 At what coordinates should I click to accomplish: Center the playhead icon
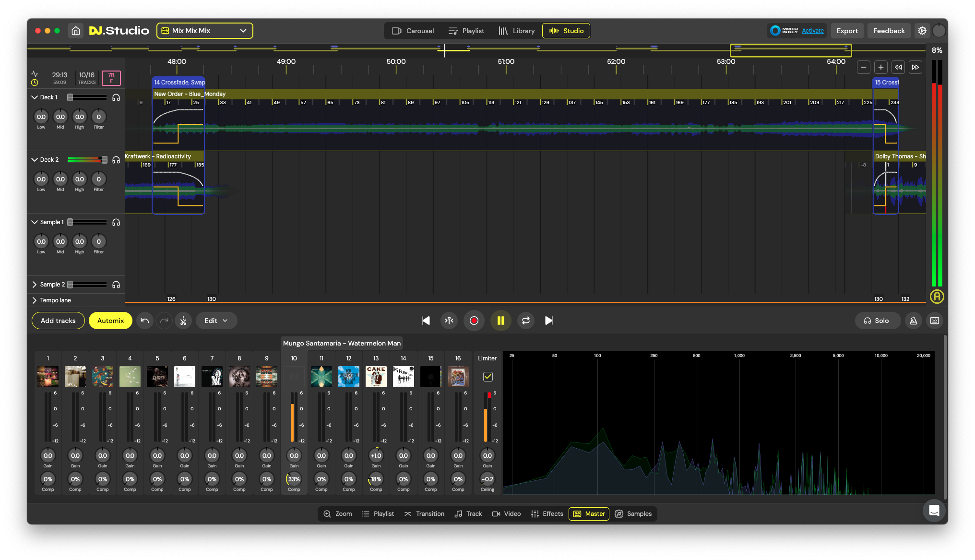point(449,321)
